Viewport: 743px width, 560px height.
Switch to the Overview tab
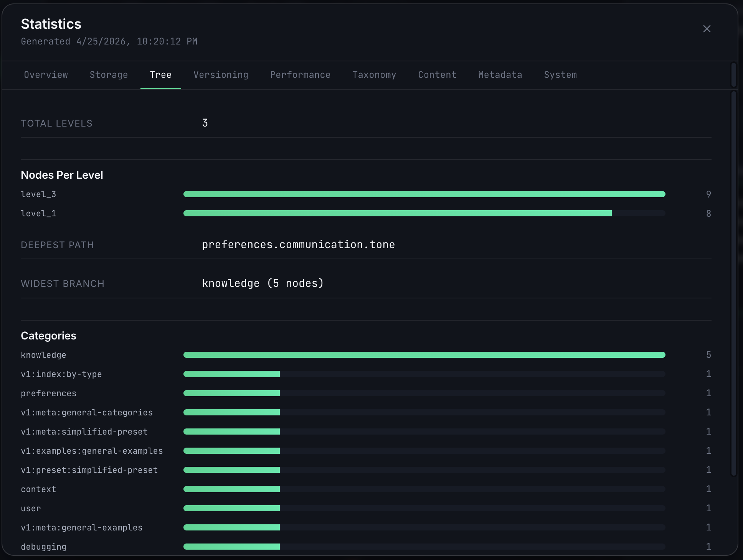(x=46, y=75)
